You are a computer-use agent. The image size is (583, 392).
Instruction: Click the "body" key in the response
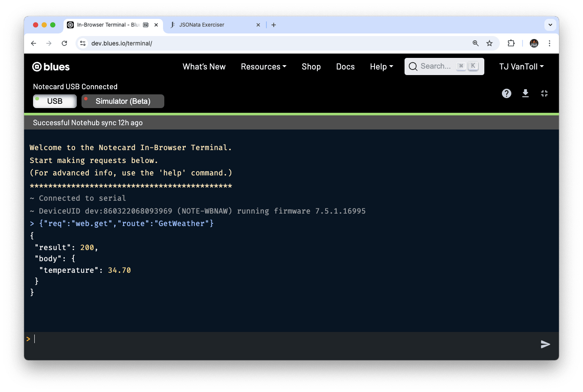(48, 259)
